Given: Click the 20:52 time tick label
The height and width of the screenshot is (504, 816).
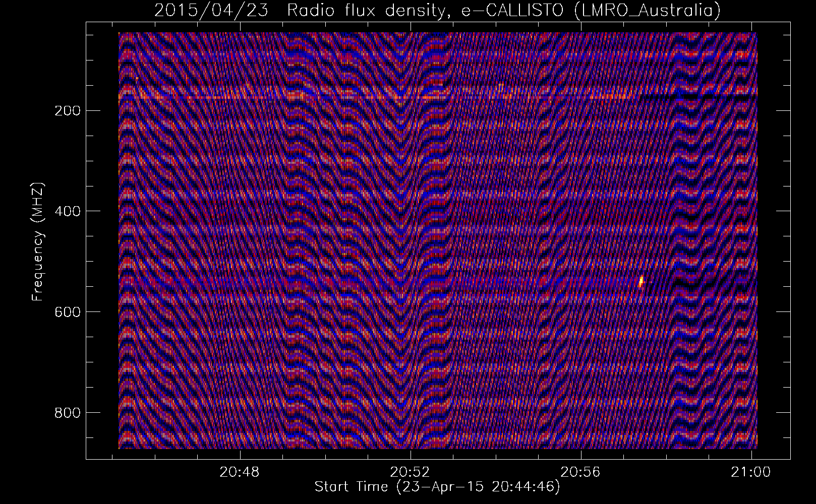Looking at the screenshot, I should (x=410, y=472).
